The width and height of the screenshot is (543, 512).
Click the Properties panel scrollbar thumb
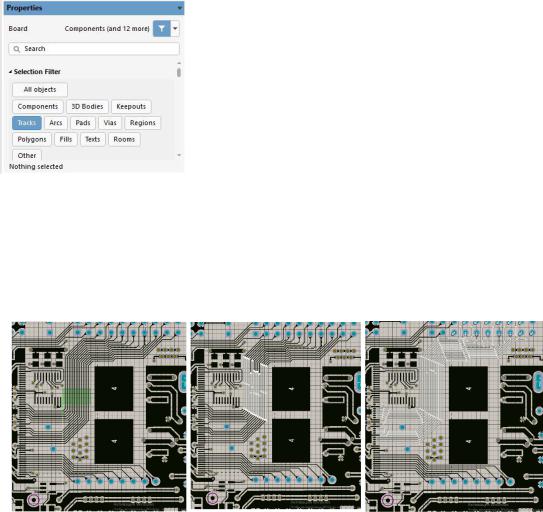(x=179, y=72)
